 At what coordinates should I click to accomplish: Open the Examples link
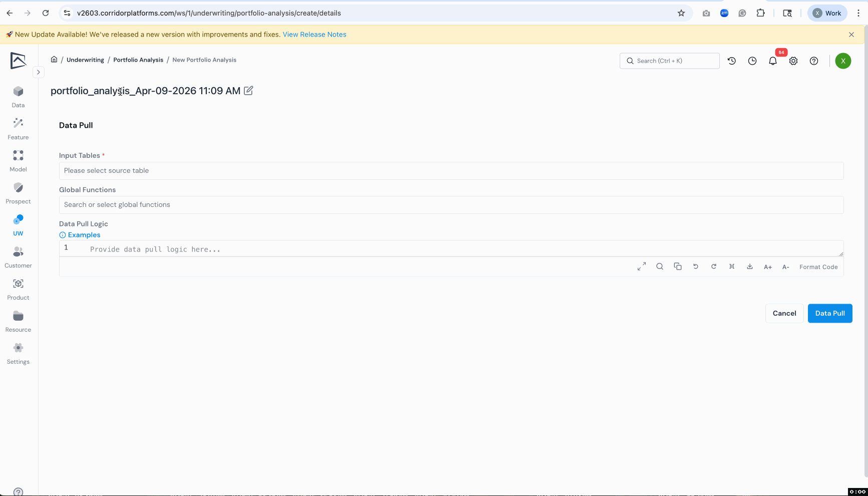[80, 235]
